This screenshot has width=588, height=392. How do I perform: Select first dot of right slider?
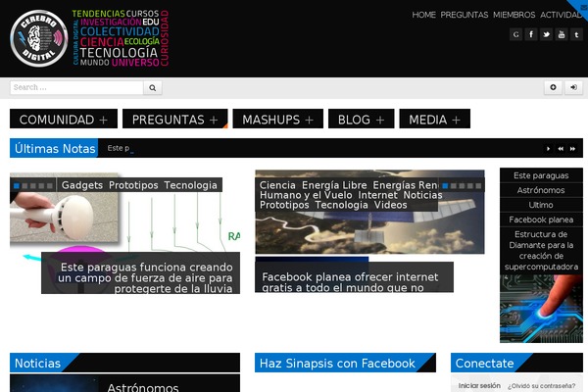(445, 185)
